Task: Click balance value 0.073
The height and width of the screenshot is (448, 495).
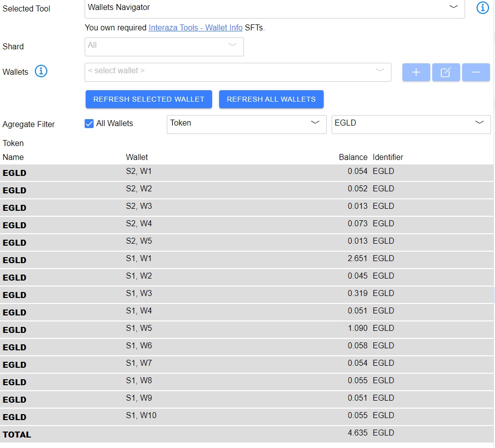Action: coord(358,223)
